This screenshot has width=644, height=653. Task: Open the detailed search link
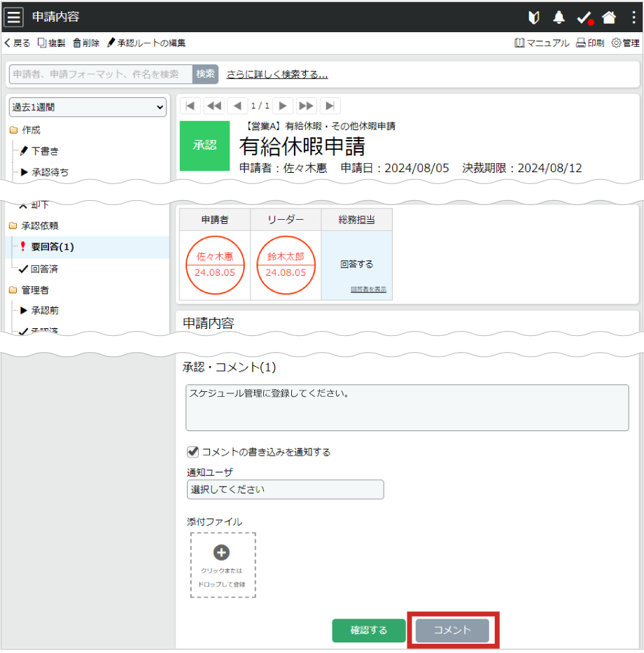tap(276, 74)
